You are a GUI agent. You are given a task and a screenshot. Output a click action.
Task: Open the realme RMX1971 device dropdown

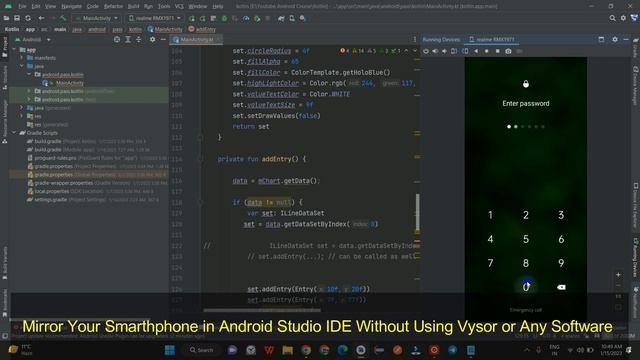[x=154, y=18]
